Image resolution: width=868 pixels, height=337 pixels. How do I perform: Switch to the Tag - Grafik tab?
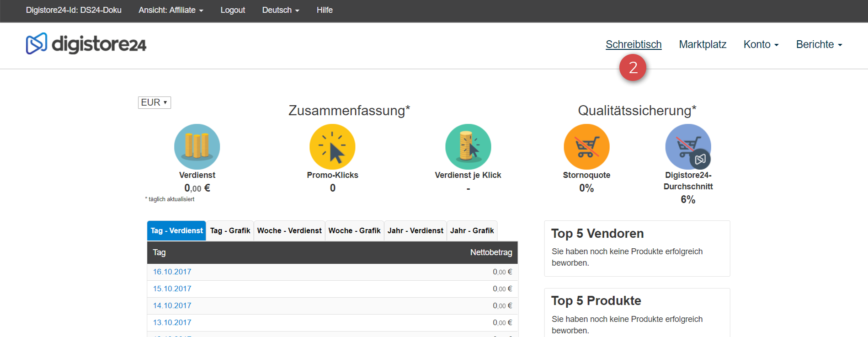[230, 230]
